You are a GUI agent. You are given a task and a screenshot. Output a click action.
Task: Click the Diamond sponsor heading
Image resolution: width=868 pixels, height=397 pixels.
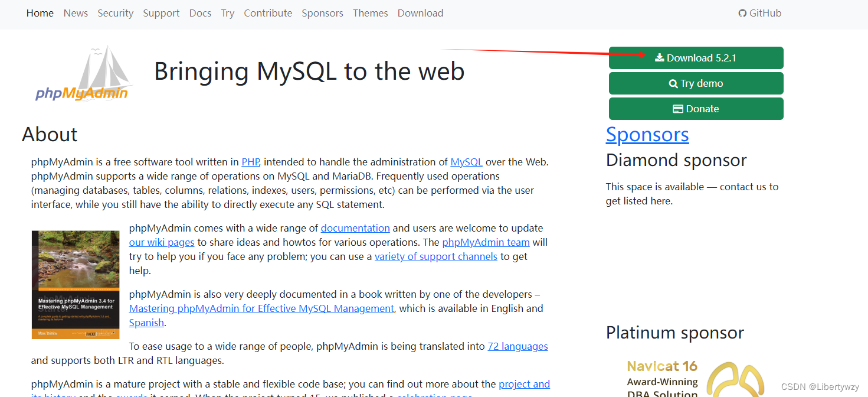point(676,160)
